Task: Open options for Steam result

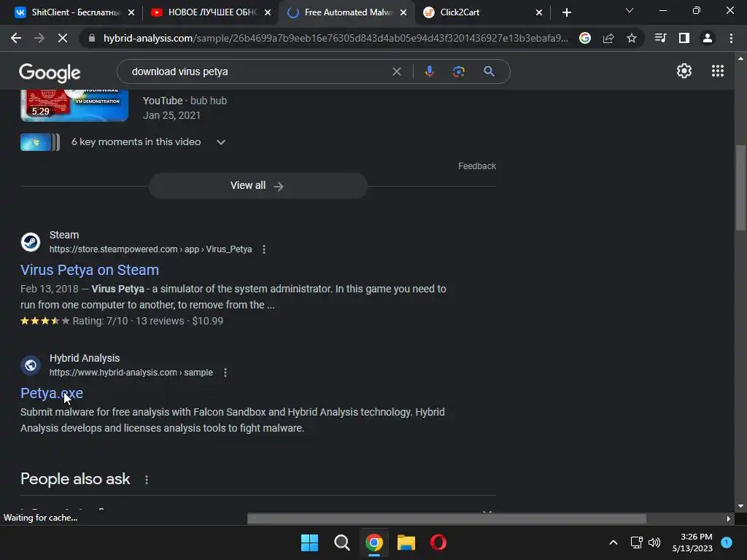Action: coord(264,249)
